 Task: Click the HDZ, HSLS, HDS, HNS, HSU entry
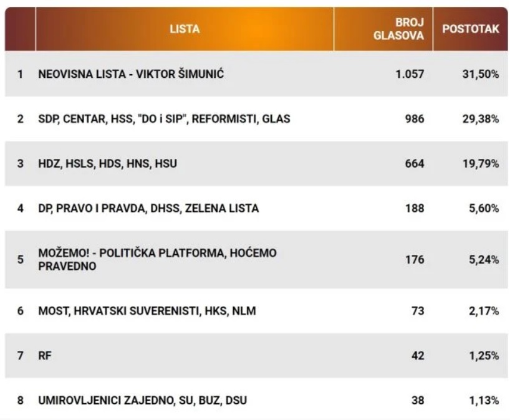tap(108, 163)
